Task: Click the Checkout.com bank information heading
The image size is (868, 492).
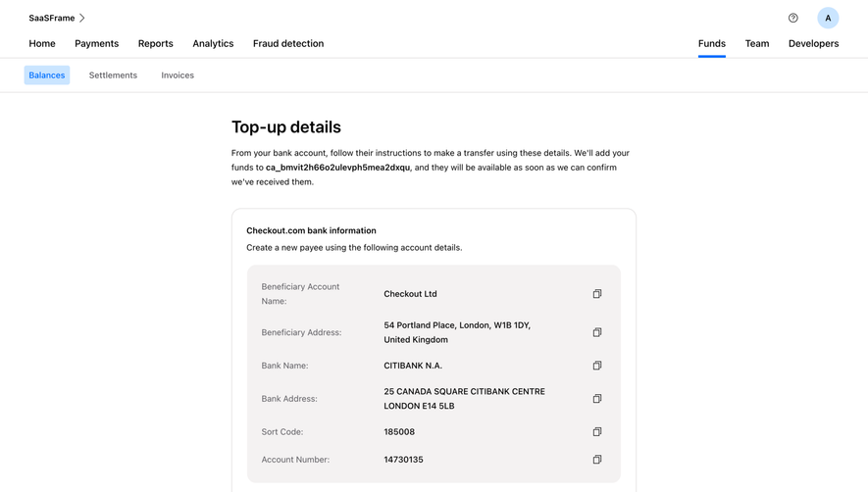Action: 311,230
